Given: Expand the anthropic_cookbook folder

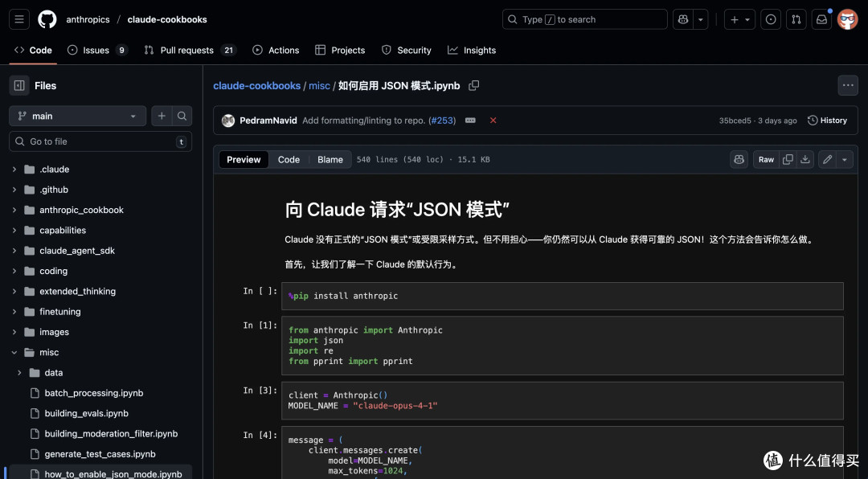Looking at the screenshot, I should [14, 210].
